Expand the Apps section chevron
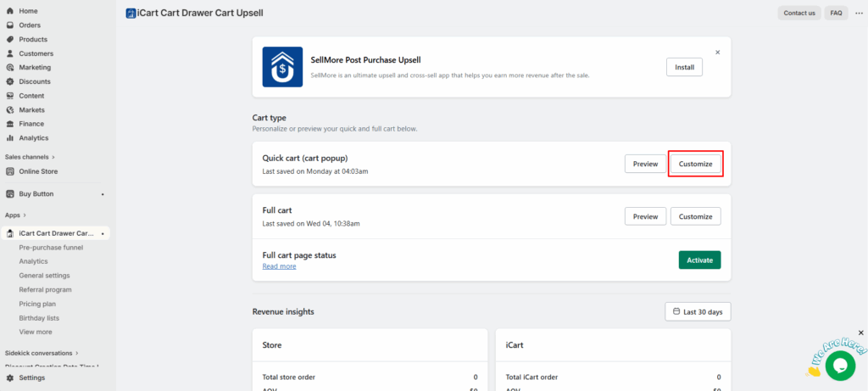This screenshot has height=391, width=868. [x=25, y=215]
